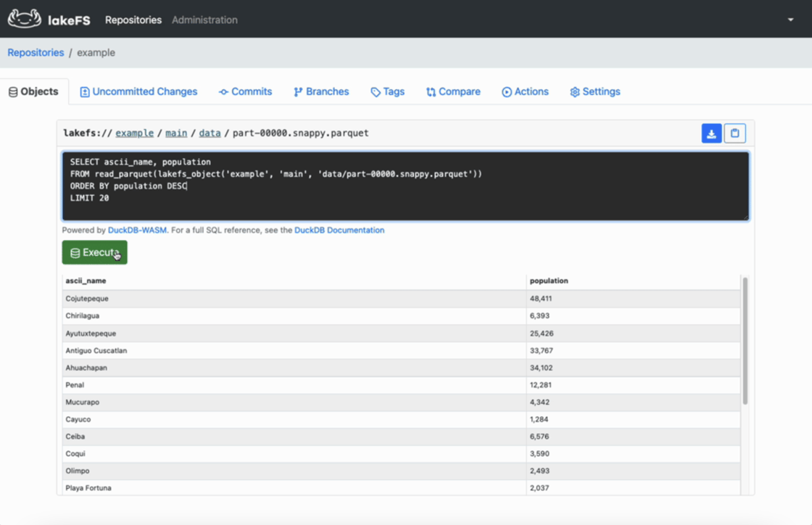812x525 pixels.
Task: Open the Actions tab
Action: pos(525,91)
